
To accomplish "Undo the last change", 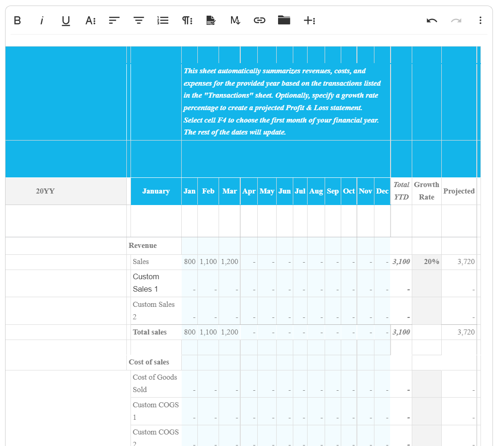I will click(x=432, y=20).
